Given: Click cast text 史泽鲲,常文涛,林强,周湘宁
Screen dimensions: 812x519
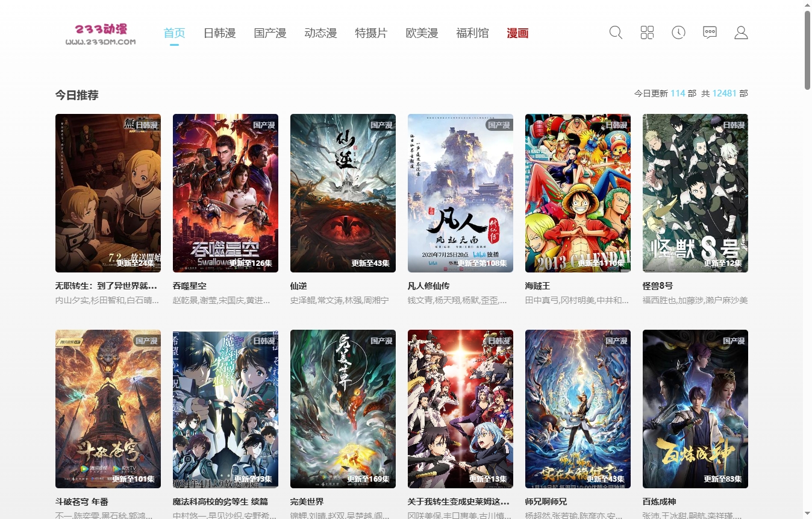Looking at the screenshot, I should point(340,300).
